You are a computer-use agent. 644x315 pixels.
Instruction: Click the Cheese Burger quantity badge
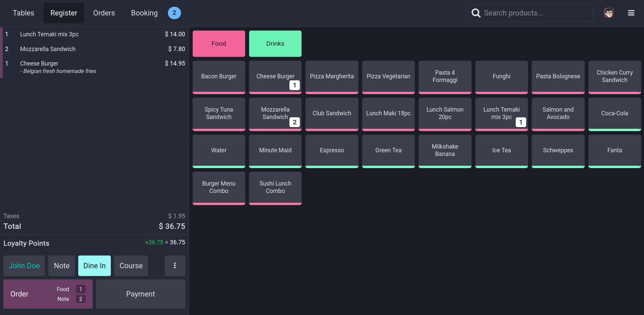click(294, 85)
